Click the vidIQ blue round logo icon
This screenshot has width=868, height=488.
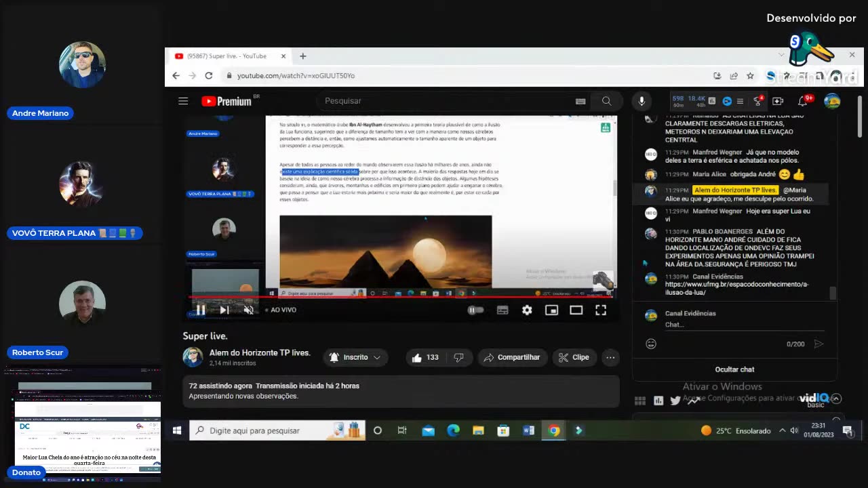(727, 101)
